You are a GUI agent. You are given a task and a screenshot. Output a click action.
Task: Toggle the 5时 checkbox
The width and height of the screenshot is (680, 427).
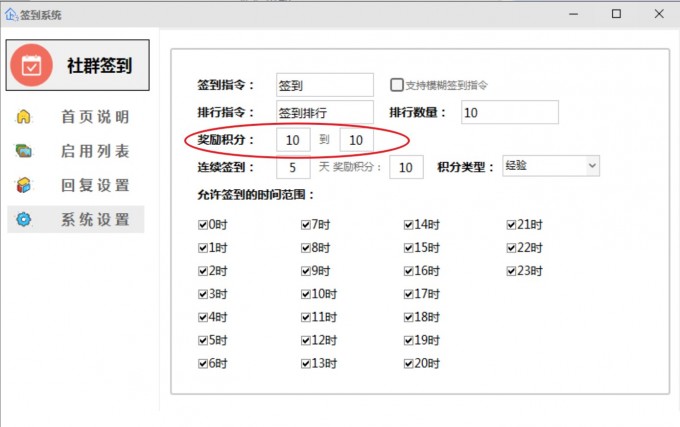203,340
